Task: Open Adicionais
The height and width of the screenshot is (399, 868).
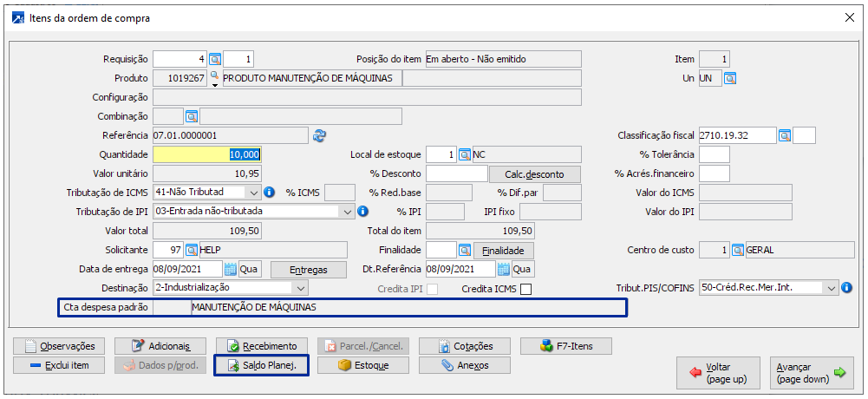Action: click(x=160, y=346)
